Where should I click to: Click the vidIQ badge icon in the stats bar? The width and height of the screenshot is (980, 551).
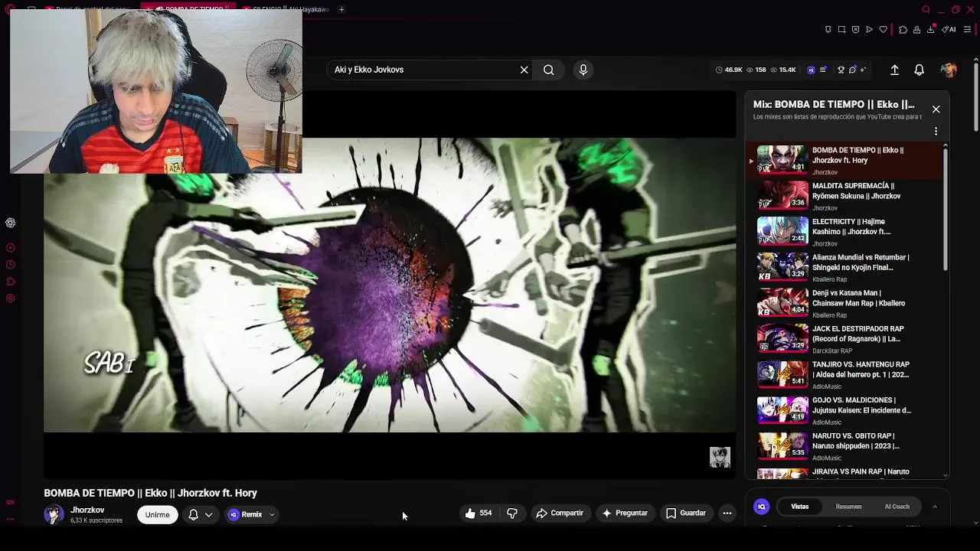pyautogui.click(x=811, y=70)
